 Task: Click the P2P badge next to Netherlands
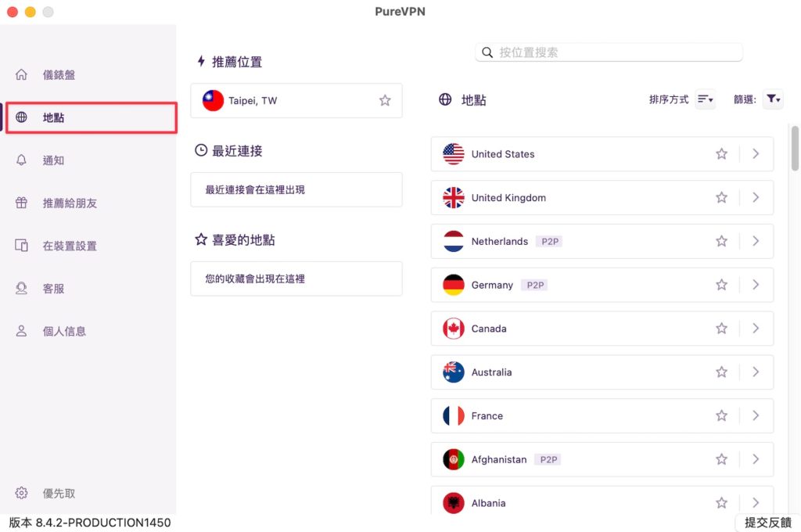549,241
